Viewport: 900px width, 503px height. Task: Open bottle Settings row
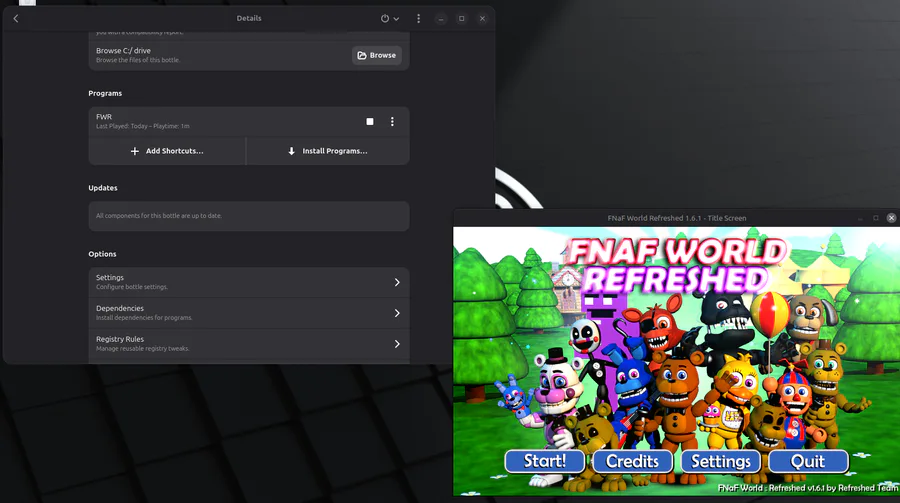(x=249, y=282)
